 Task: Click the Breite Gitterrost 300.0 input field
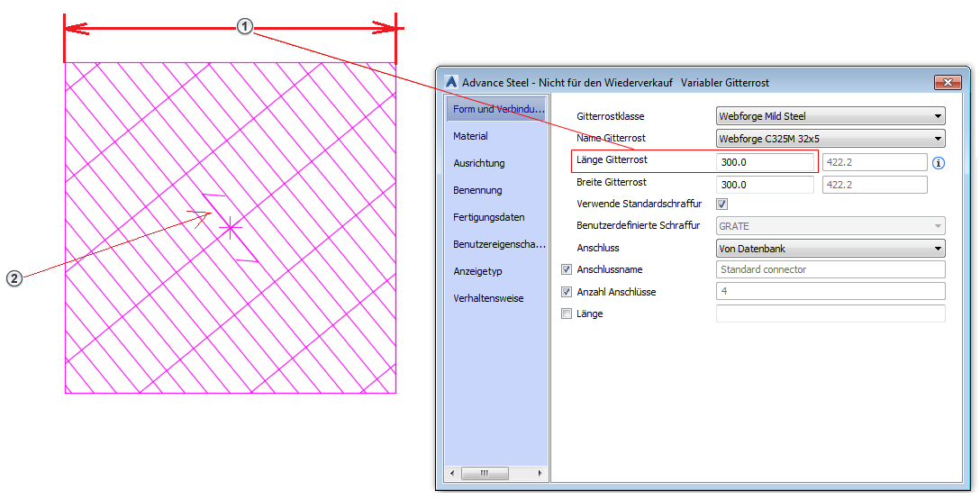click(x=765, y=185)
